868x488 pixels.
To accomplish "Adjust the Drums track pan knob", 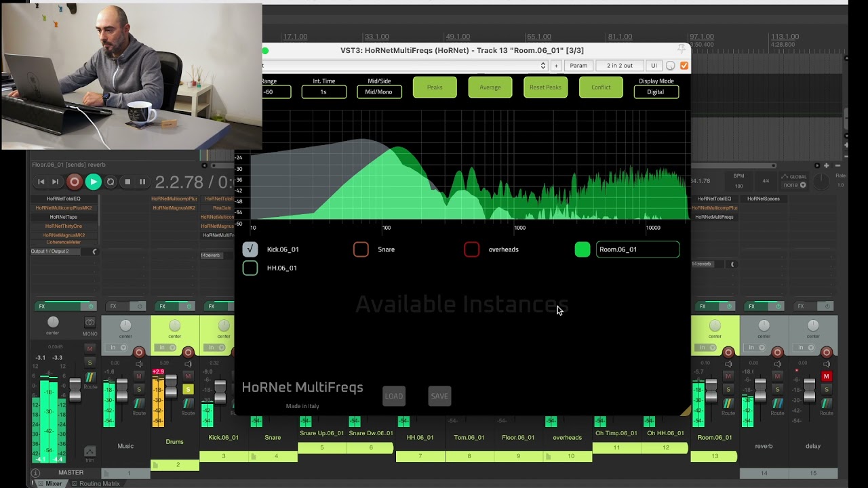I will (175, 326).
